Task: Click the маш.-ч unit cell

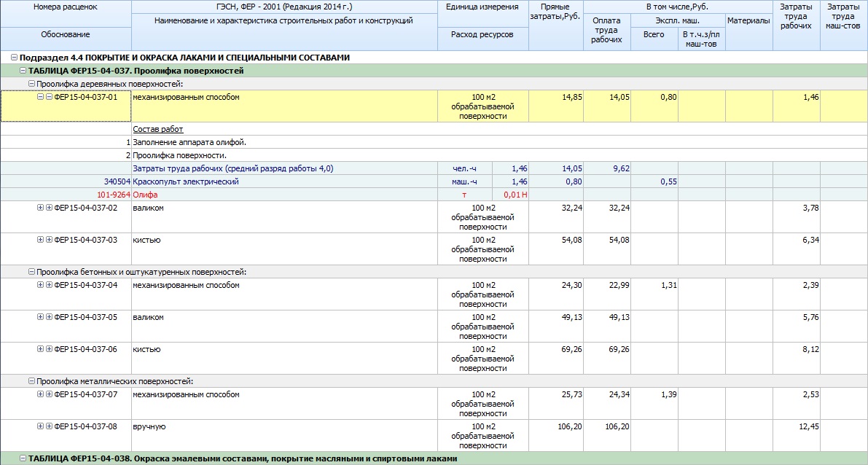Action: tap(464, 181)
